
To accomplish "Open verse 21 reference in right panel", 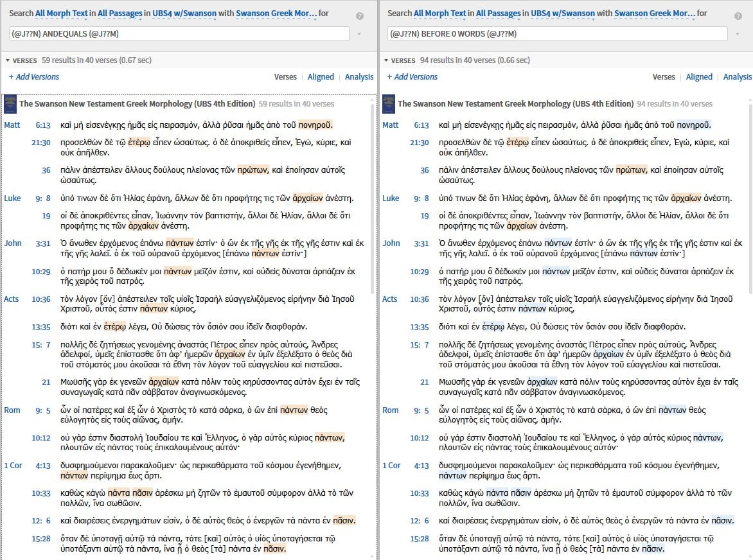I will point(425,383).
